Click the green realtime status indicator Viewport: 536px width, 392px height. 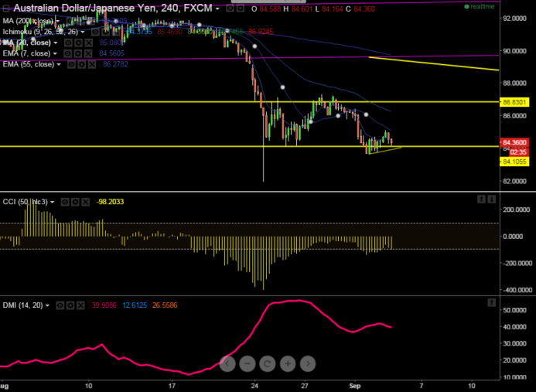[480, 6]
